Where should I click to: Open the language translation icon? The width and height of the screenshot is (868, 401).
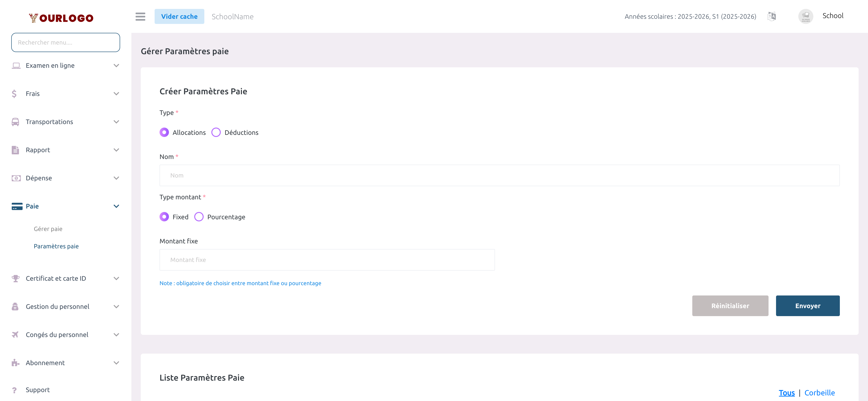(x=772, y=16)
